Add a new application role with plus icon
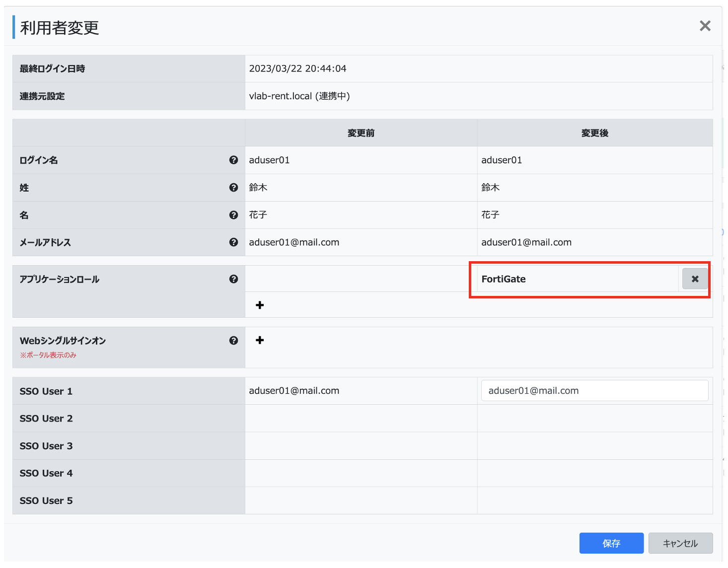 [x=260, y=305]
